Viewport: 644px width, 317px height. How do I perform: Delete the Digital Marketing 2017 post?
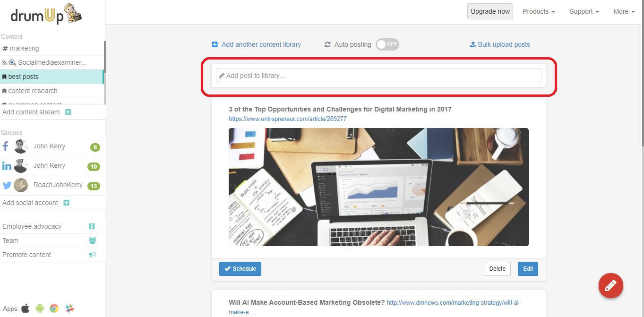498,269
